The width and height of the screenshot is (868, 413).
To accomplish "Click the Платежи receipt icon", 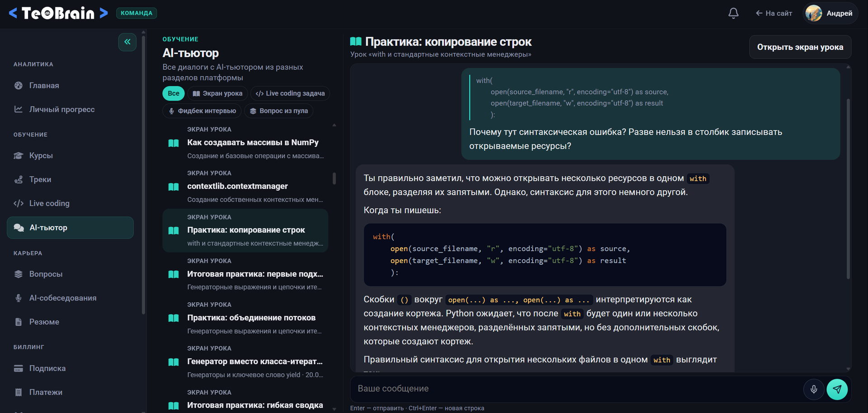I will (x=19, y=392).
